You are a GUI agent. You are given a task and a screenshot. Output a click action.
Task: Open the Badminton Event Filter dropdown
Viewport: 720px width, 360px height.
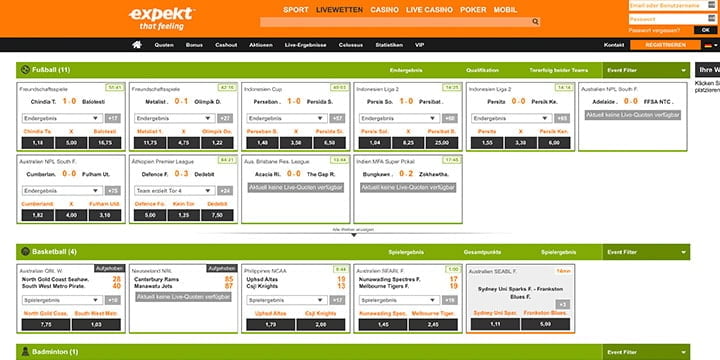(646, 352)
